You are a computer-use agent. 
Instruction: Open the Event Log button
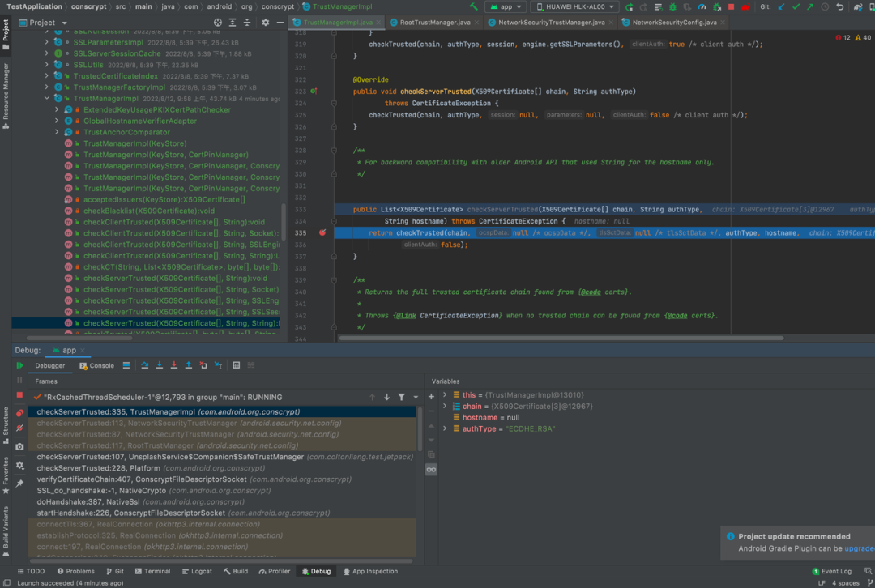(x=831, y=571)
